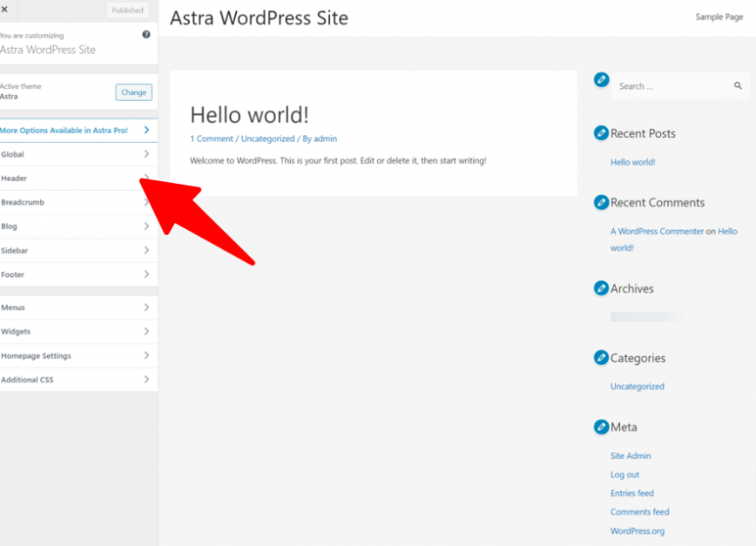The height and width of the screenshot is (546, 756).
Task: Click A WordPress Commenter link
Action: [657, 231]
